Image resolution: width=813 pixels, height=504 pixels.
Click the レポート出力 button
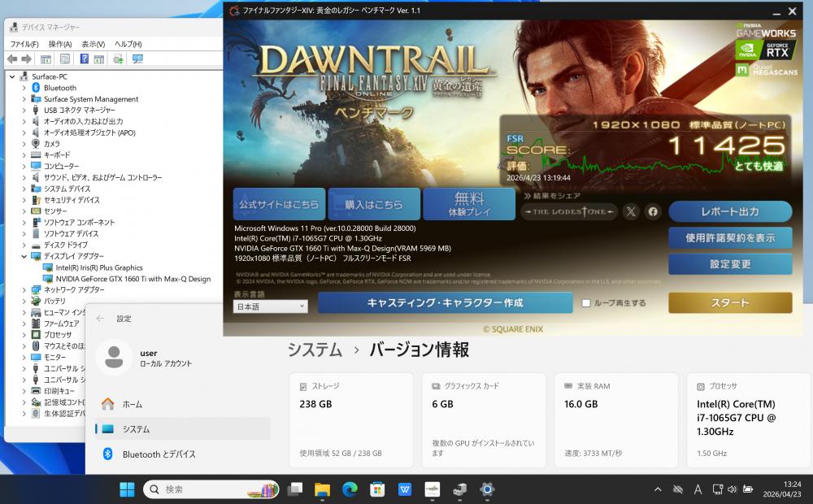click(x=730, y=211)
